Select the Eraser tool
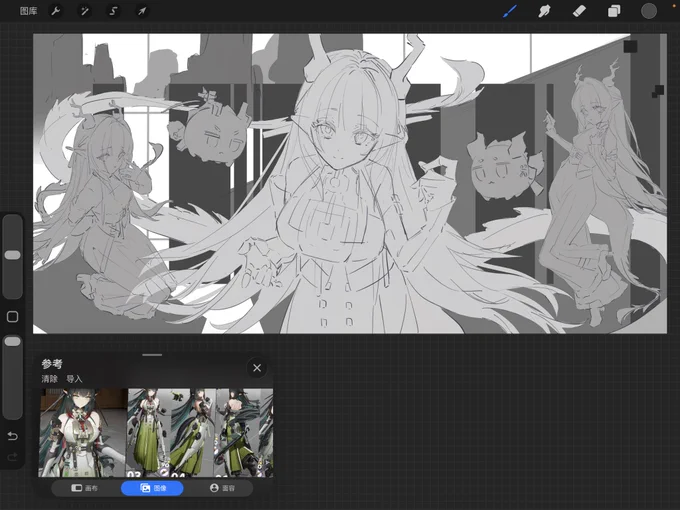 579,11
